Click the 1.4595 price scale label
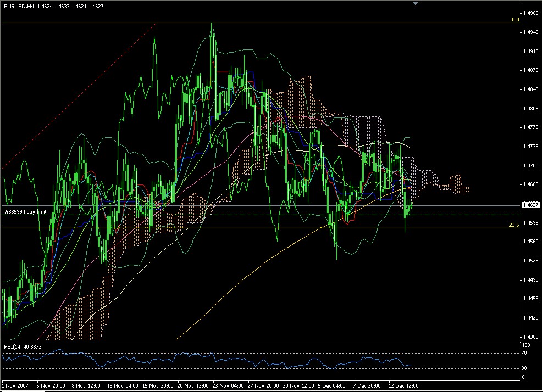 (530, 222)
